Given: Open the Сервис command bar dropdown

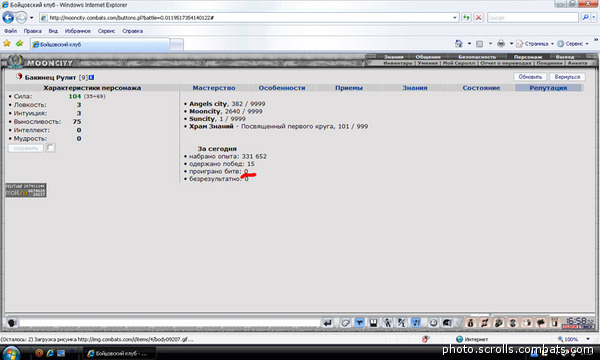Looking at the screenshot, I should [573, 44].
